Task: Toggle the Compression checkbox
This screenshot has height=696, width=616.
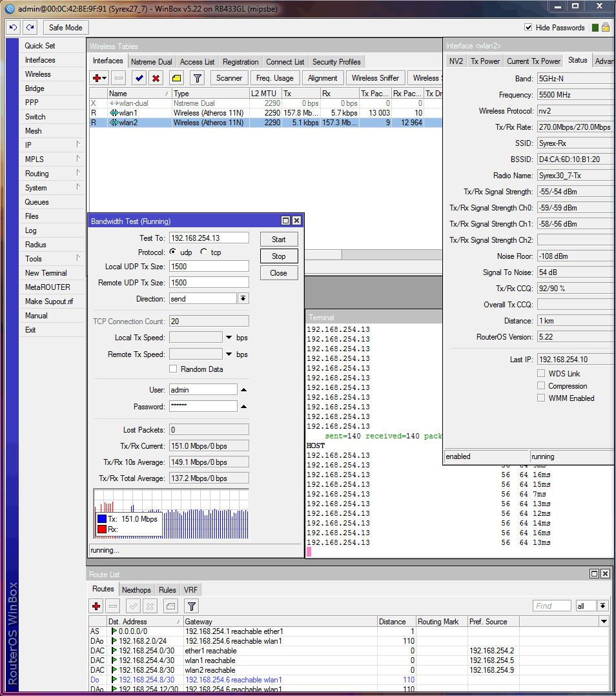Action: pyautogui.click(x=541, y=385)
